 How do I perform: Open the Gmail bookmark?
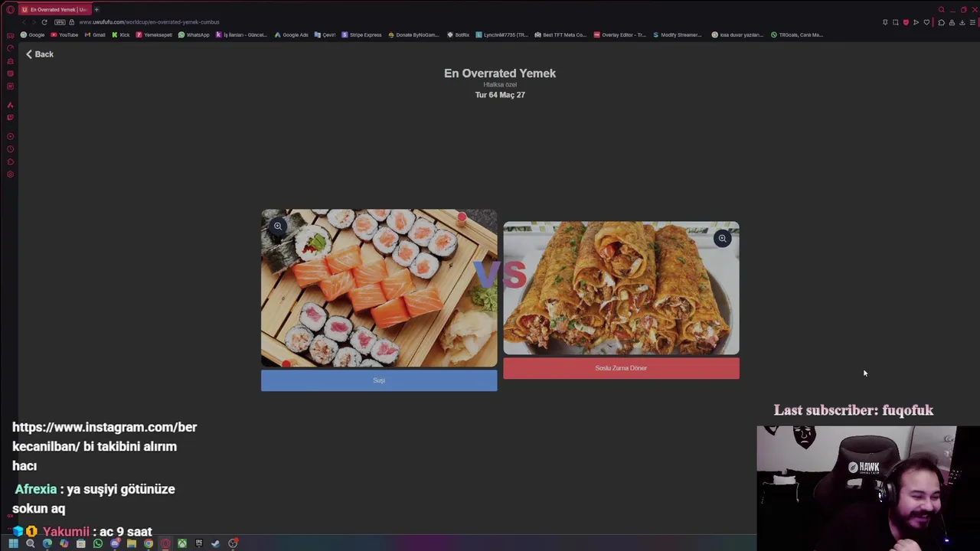(95, 34)
